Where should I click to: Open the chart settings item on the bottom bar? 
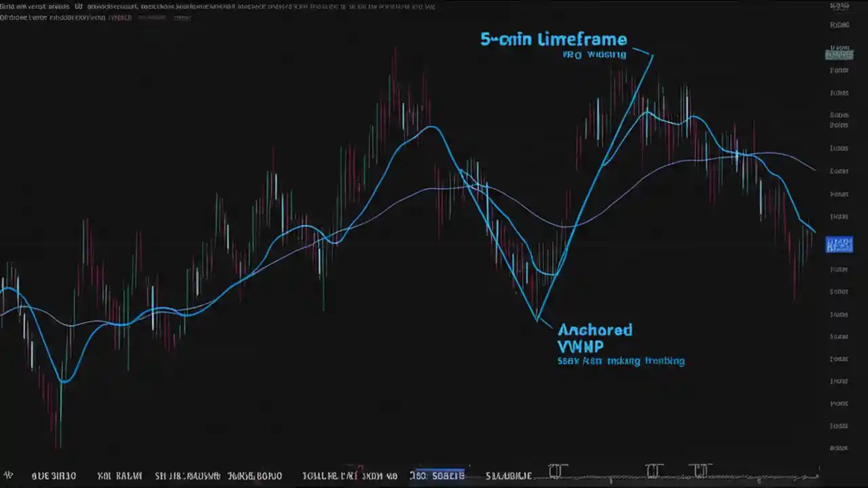(119, 476)
